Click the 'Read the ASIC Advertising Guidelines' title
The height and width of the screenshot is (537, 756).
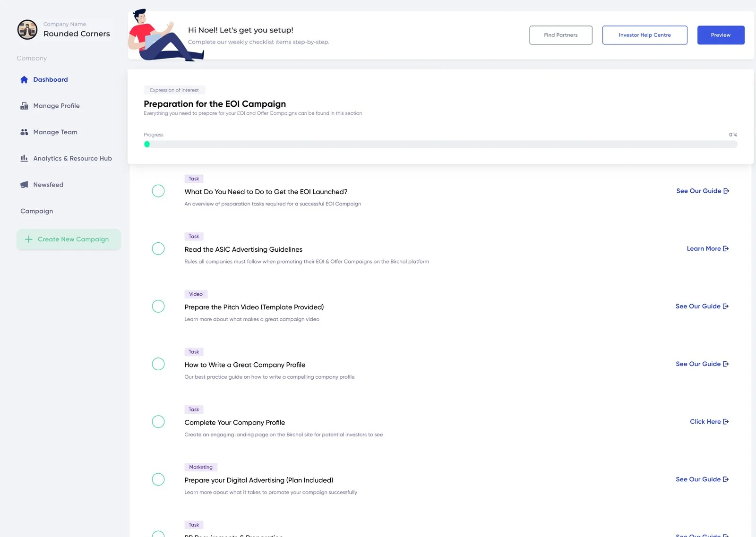tap(243, 249)
